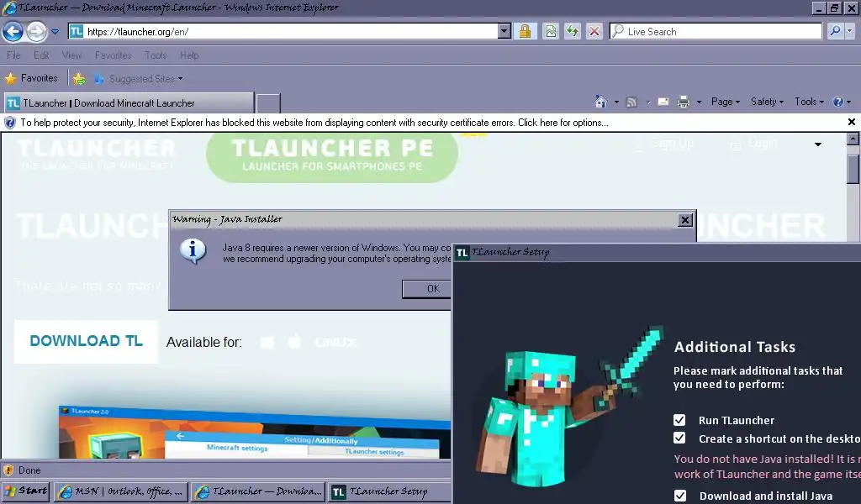Click the Apple platform icon

(x=294, y=342)
